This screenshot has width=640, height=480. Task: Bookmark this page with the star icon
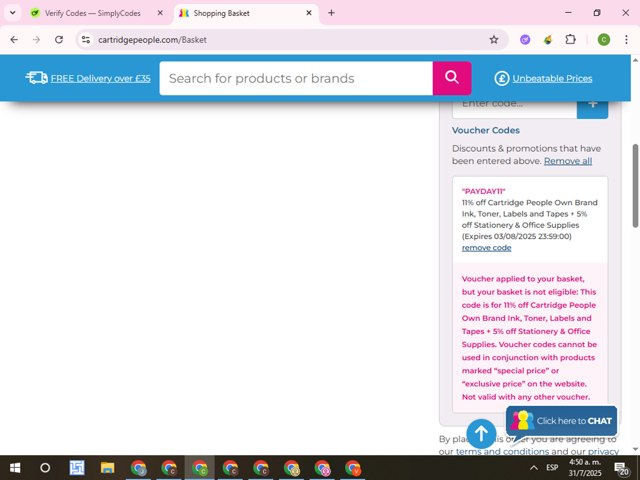[x=494, y=40]
